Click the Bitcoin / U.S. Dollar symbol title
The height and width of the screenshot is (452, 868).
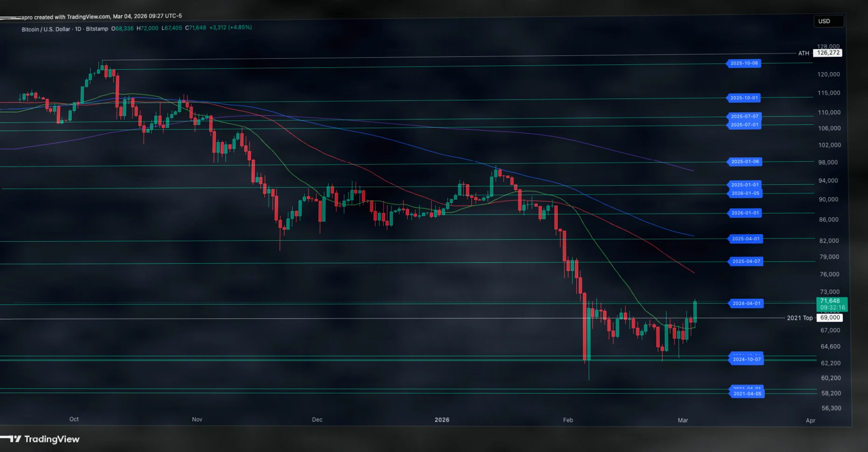pos(45,29)
